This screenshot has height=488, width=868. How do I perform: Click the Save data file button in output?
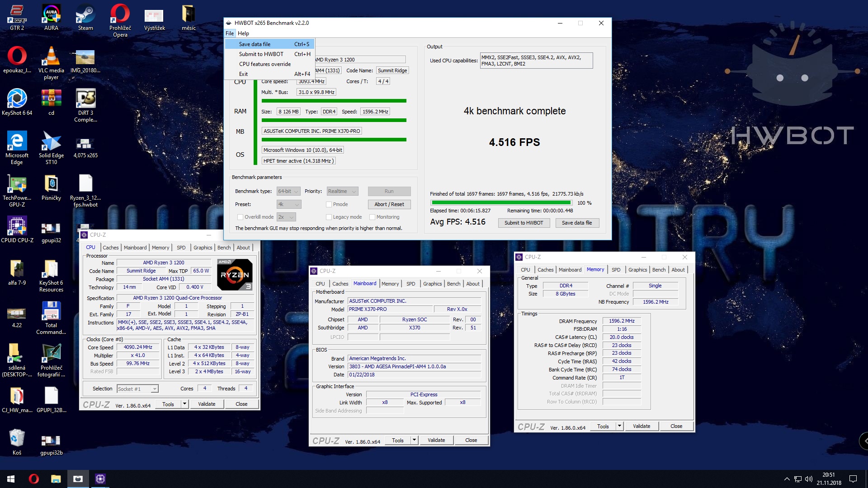[576, 223]
